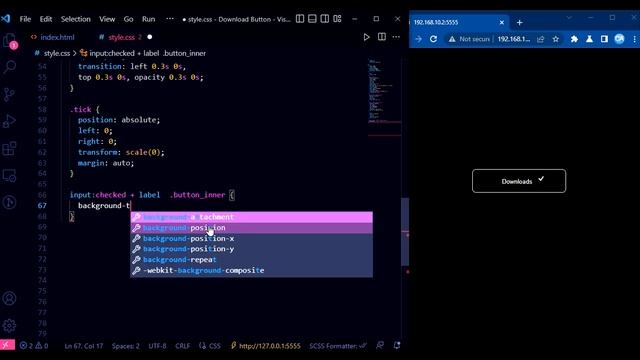
Task: Reload the browser page
Action: (x=433, y=39)
